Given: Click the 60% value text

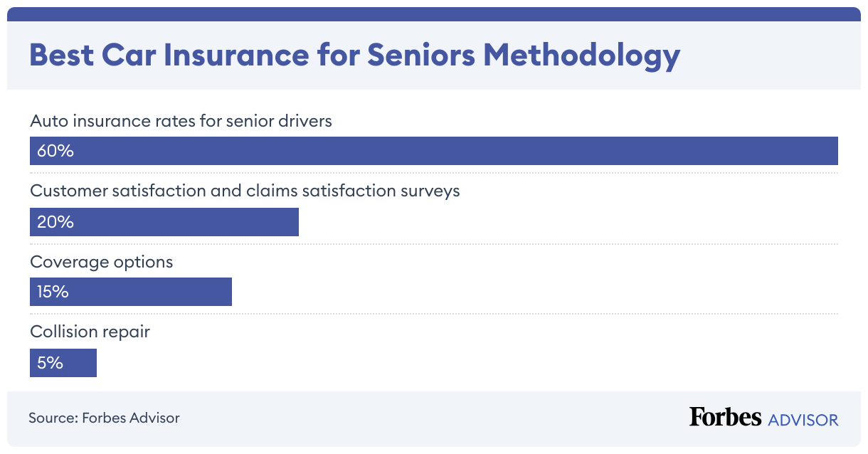Looking at the screenshot, I should [55, 151].
